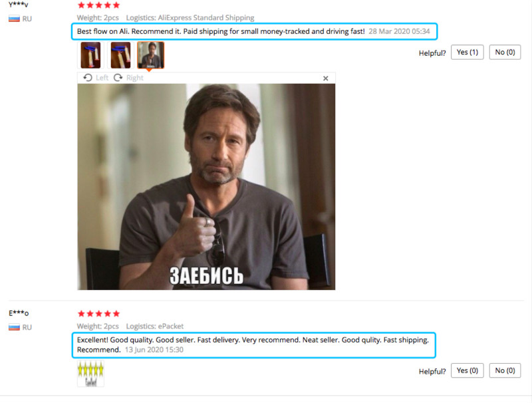Click No (0) on Y***v's review
This screenshot has height=403, width=532.
(505, 53)
